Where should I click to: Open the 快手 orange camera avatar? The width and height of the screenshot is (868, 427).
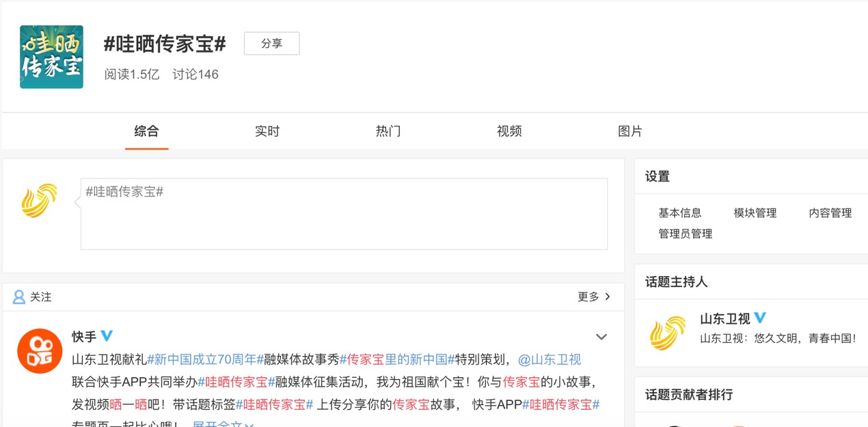tap(40, 350)
